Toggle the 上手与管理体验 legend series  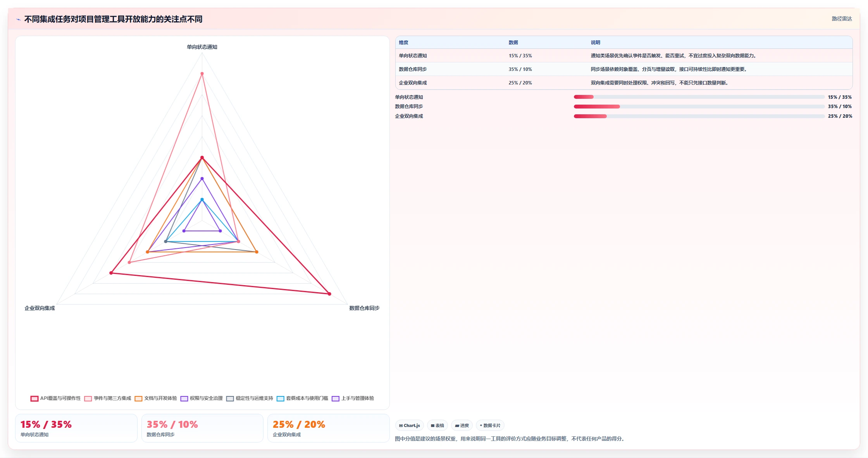click(x=353, y=398)
